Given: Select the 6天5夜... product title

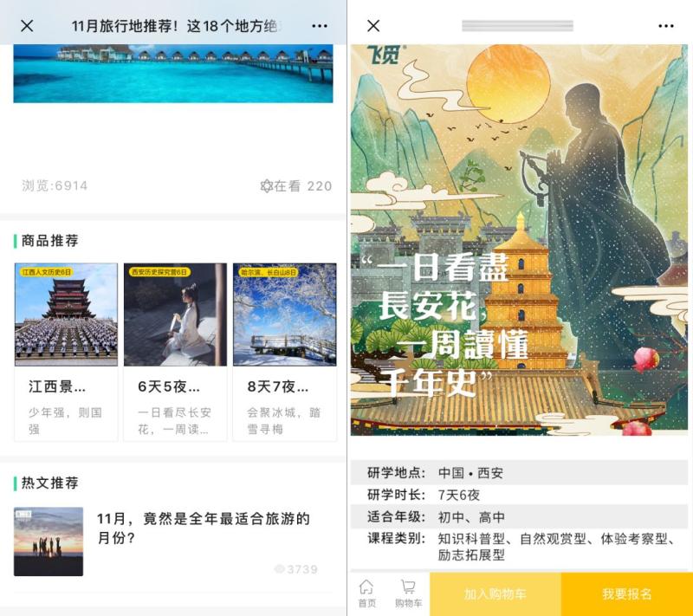Looking at the screenshot, I should [169, 386].
